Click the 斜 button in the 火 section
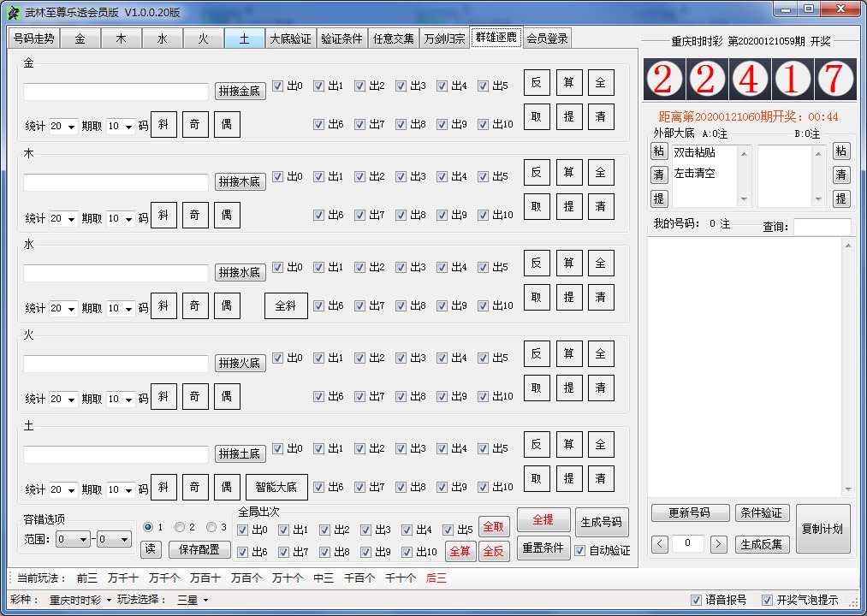The image size is (867, 616). pos(163,396)
